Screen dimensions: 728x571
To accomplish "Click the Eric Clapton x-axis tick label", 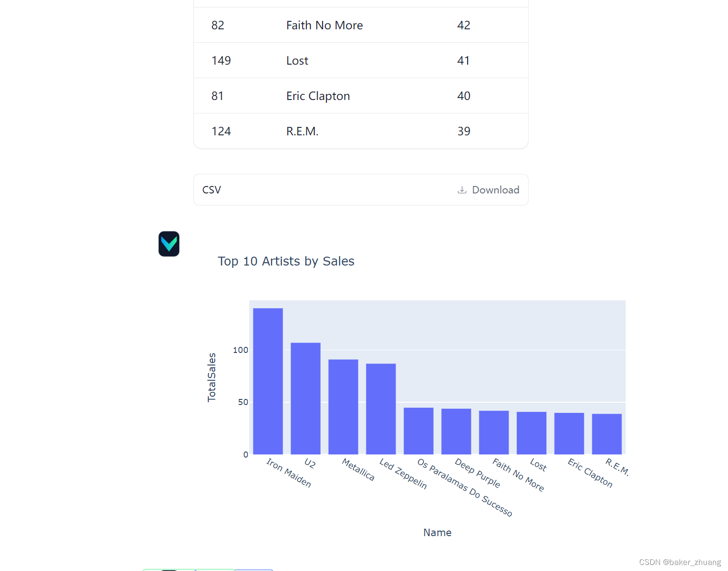I will pos(590,473).
